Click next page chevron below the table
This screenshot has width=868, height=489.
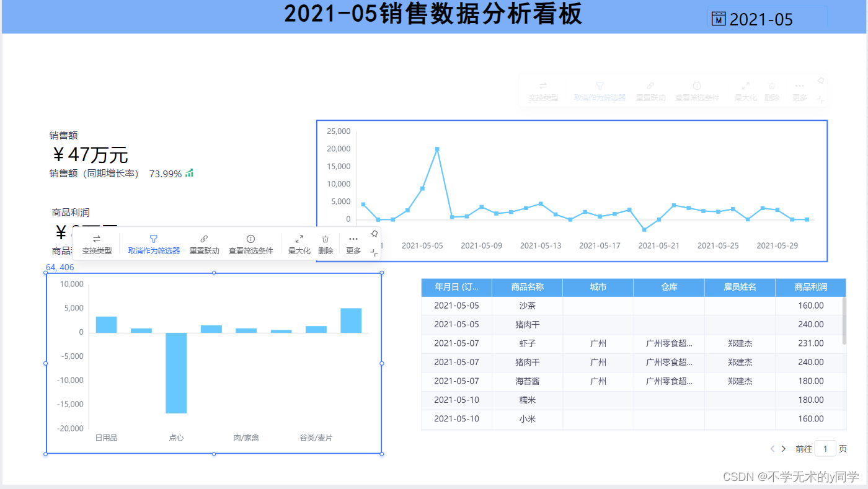[x=783, y=448]
